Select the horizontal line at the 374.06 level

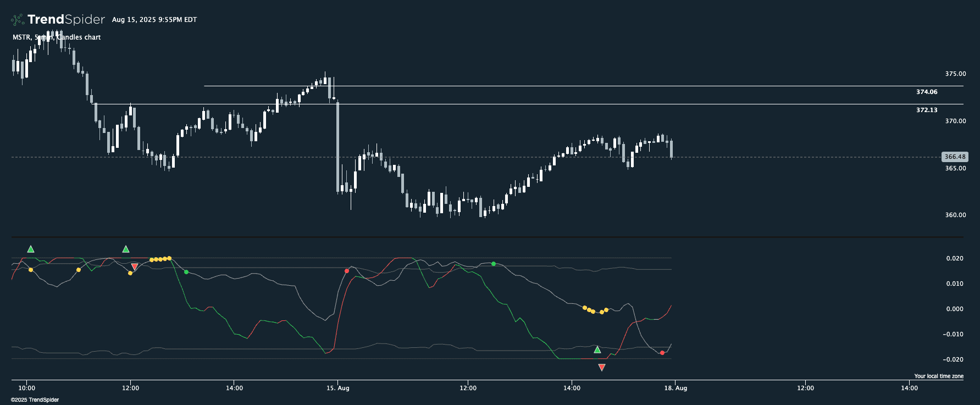coord(584,86)
